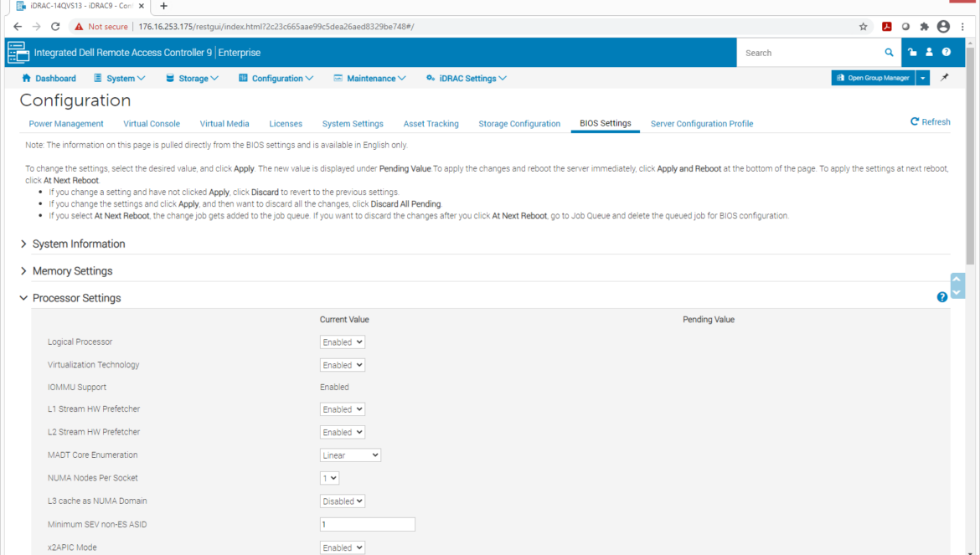Click the Configuration menu icon
980x555 pixels.
click(x=243, y=78)
